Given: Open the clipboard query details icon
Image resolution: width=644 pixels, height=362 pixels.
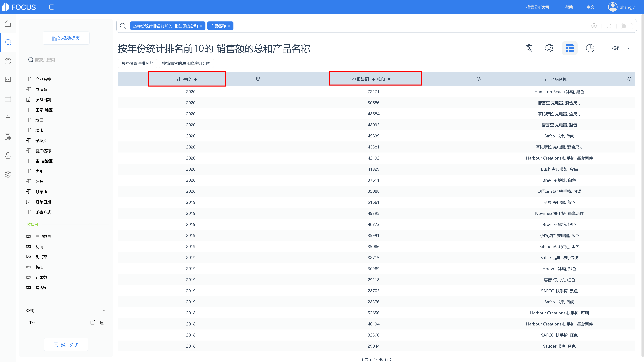Looking at the screenshot, I should [529, 48].
